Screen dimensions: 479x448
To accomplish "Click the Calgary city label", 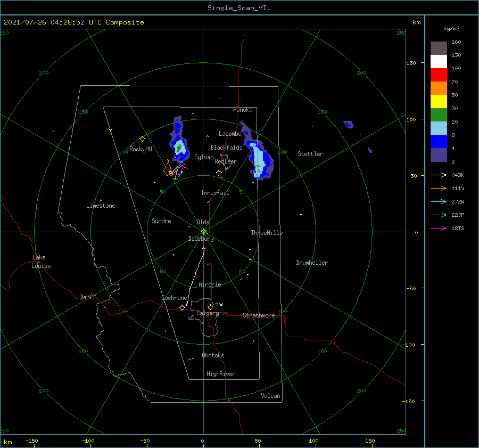I will [208, 313].
